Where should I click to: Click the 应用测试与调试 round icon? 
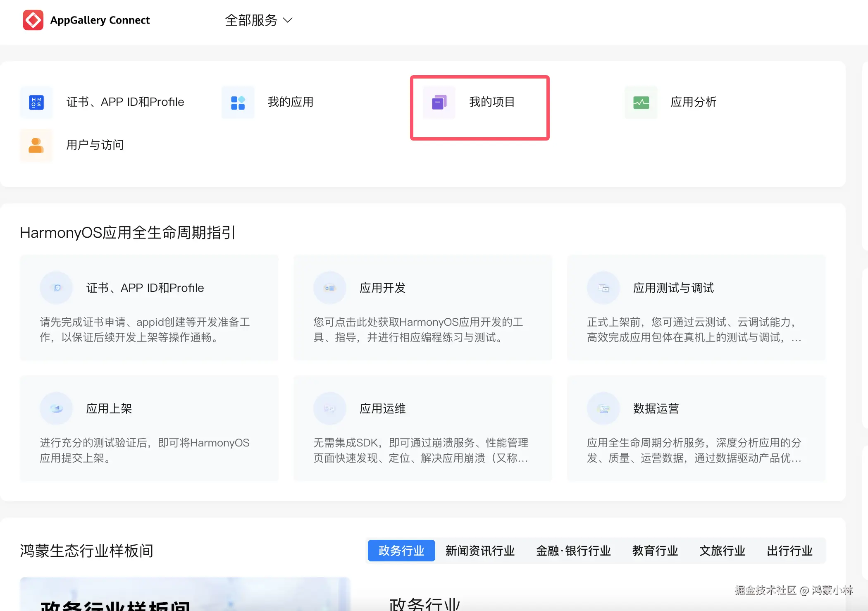pyautogui.click(x=603, y=288)
